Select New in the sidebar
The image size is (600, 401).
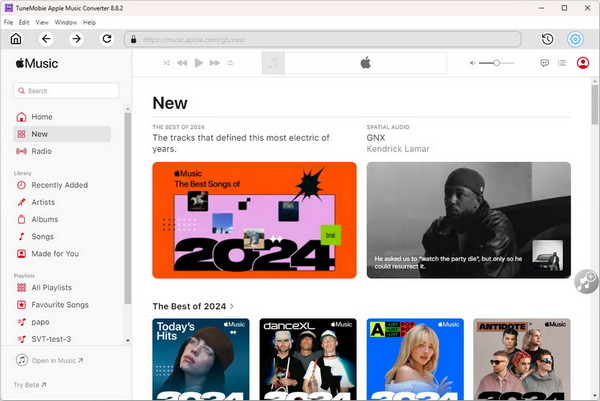tap(62, 134)
